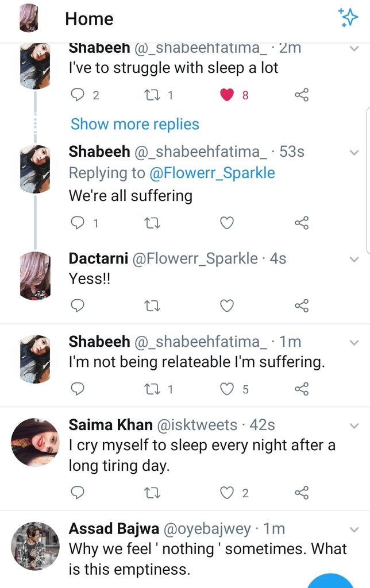Tap the sparkle icon for latest tweets
Screen dimensions: 370x588
point(348,17)
